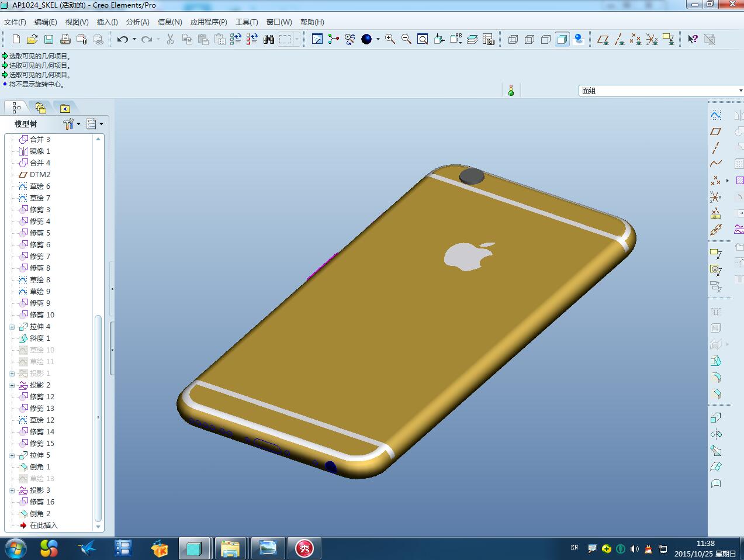
Task: Open the view manager icon
Action: 489,39
